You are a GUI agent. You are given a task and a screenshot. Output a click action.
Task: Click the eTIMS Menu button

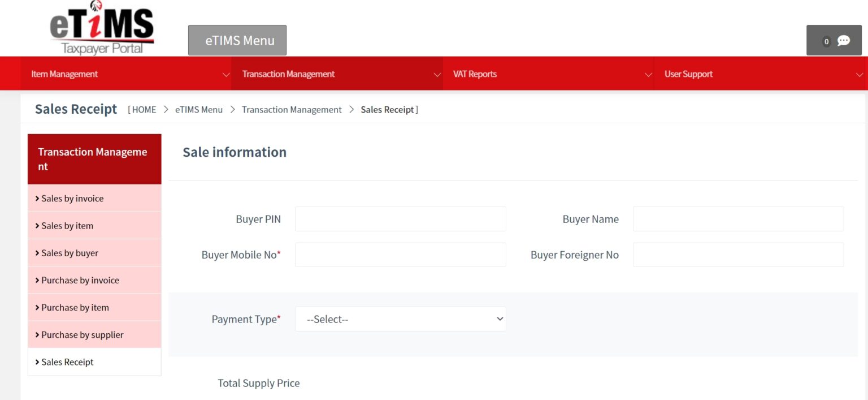[x=237, y=41]
